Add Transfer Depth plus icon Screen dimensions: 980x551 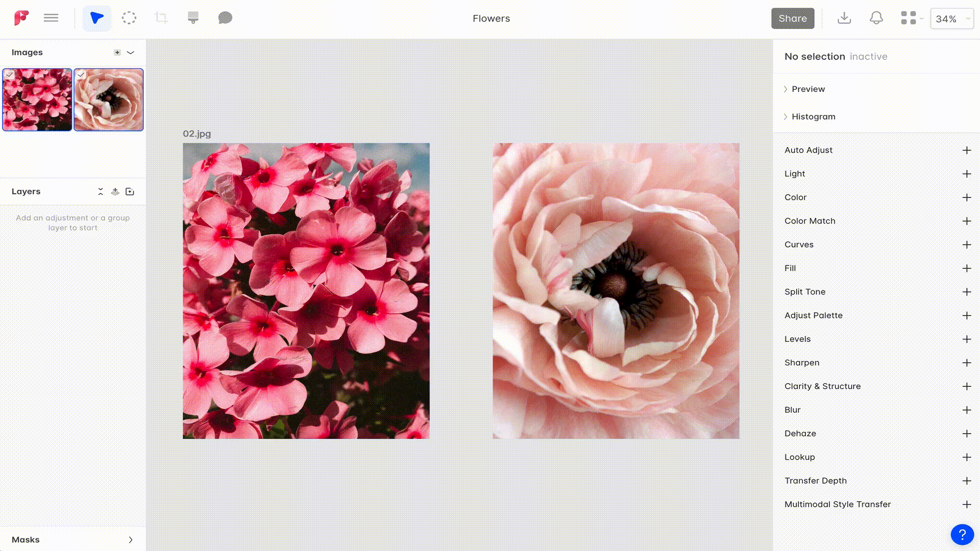coord(967,481)
